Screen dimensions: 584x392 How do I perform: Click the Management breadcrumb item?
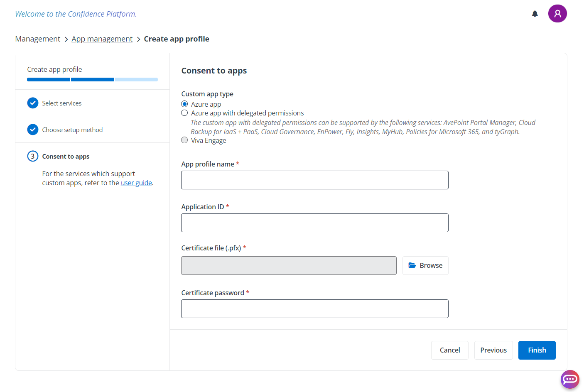[x=37, y=39]
